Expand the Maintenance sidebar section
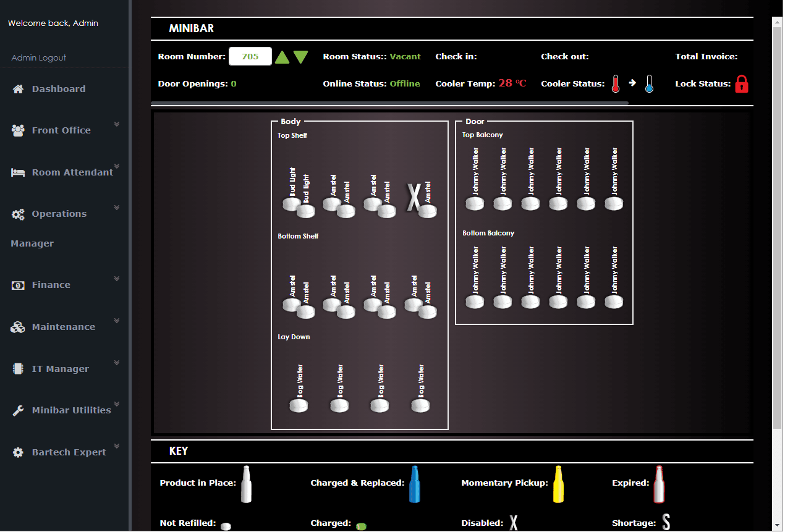This screenshot has height=532, width=785. coord(63,326)
